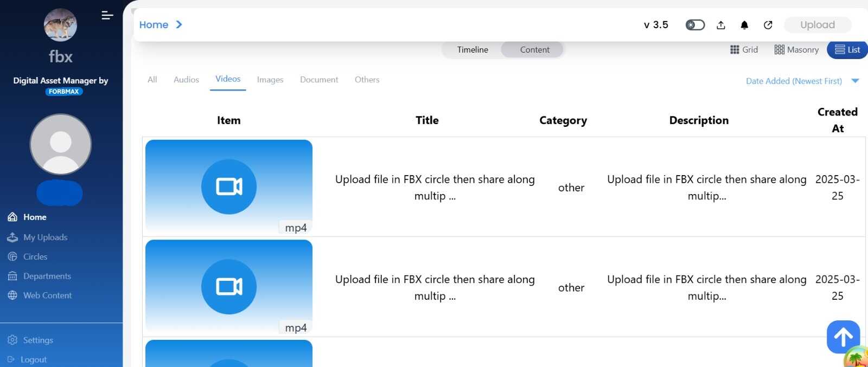Switch to the Images tab
Screen dimensions: 868x367
(270, 80)
